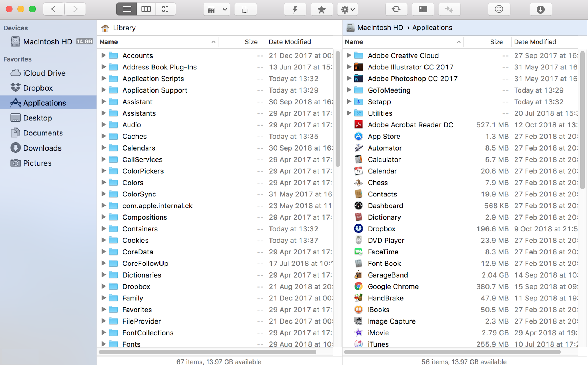The height and width of the screenshot is (365, 588).
Task: Sort right pane by Date Modified column
Action: (x=545, y=42)
